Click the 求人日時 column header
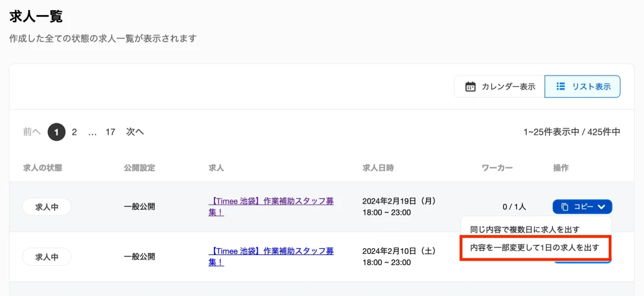644x296 pixels. [378, 168]
